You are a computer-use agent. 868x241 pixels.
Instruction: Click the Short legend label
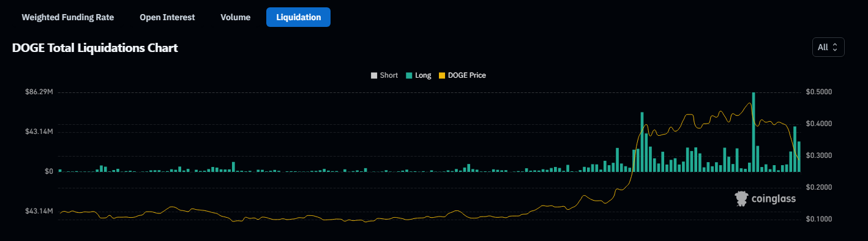tap(389, 75)
